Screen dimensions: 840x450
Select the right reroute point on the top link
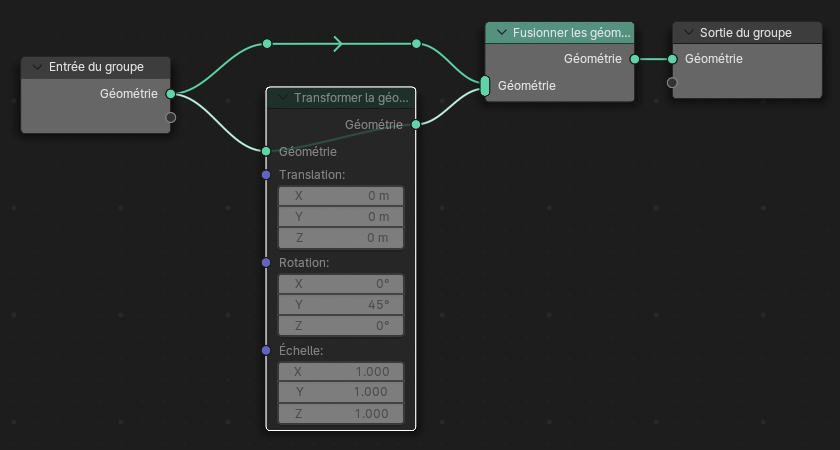click(x=416, y=44)
